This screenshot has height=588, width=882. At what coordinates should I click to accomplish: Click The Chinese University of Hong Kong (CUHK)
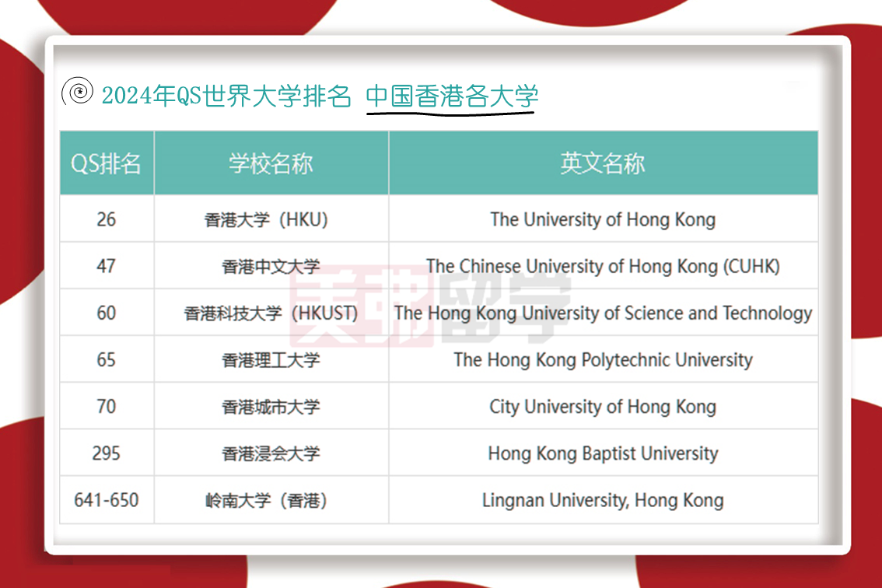pyautogui.click(x=603, y=265)
